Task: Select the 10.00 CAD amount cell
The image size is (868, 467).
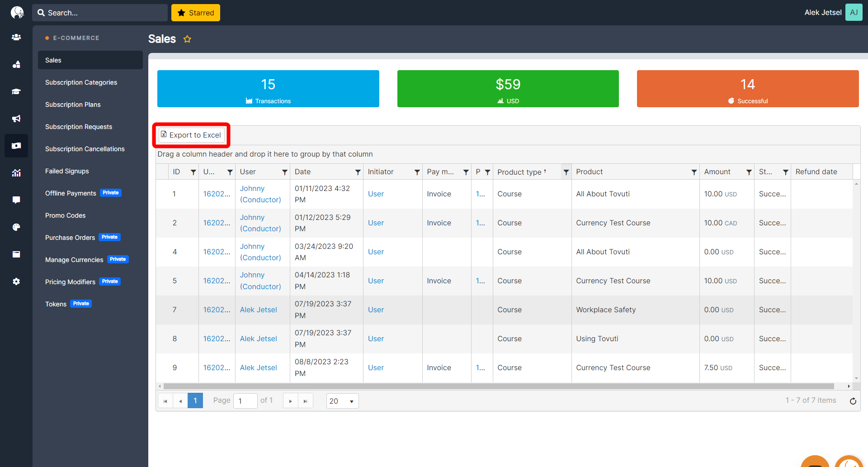Action: [726, 223]
